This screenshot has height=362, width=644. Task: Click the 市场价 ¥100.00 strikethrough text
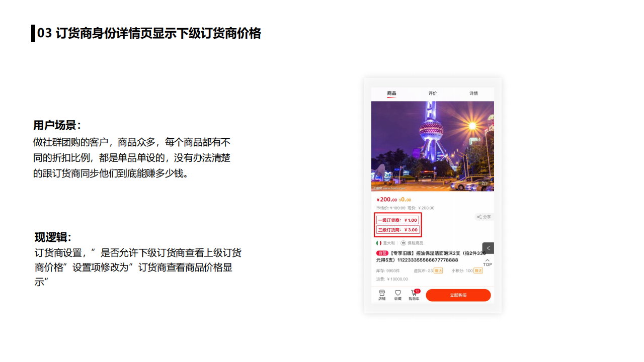(x=391, y=208)
